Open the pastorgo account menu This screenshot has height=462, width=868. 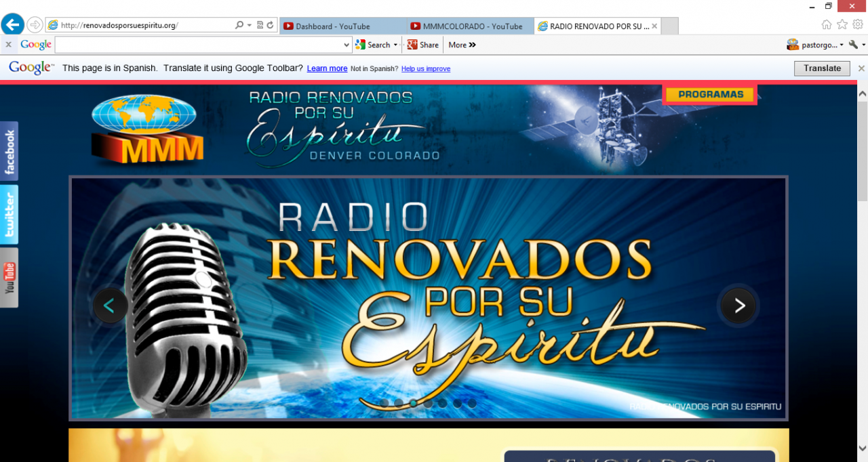coord(815,45)
